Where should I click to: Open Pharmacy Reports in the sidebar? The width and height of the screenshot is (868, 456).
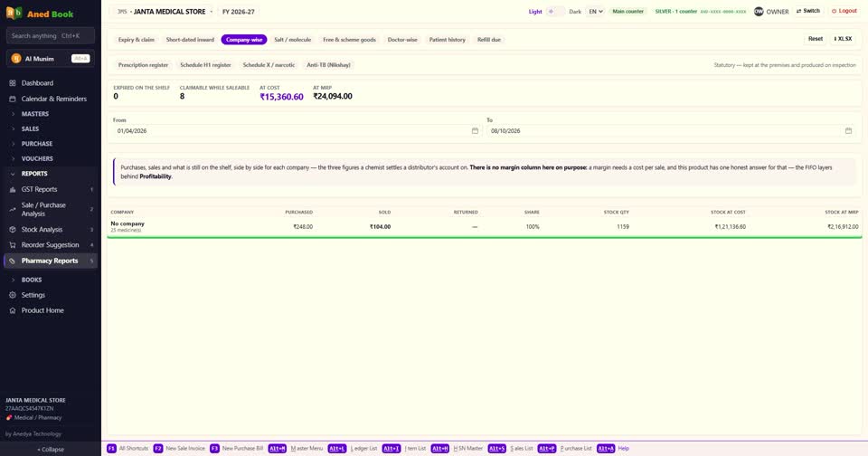pos(51,261)
